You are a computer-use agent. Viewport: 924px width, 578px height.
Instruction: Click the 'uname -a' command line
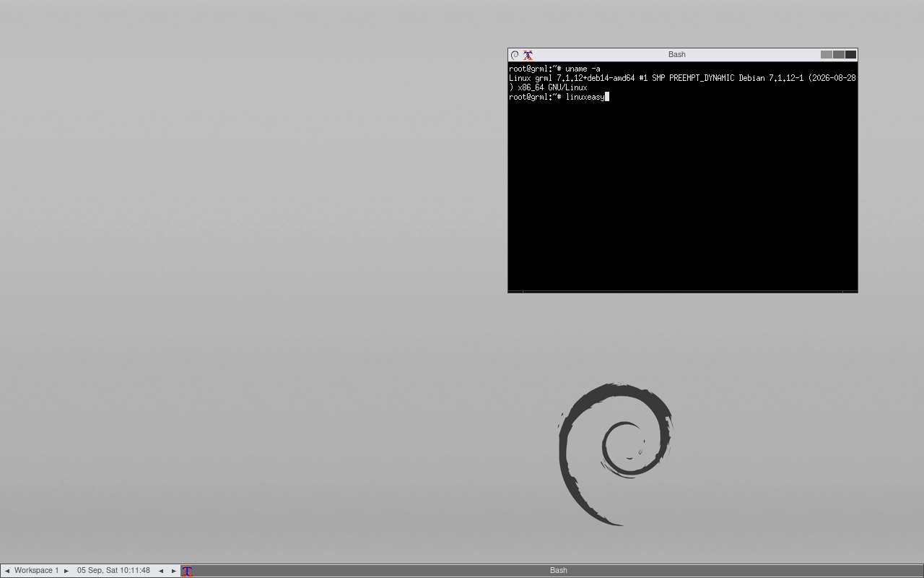coord(554,69)
